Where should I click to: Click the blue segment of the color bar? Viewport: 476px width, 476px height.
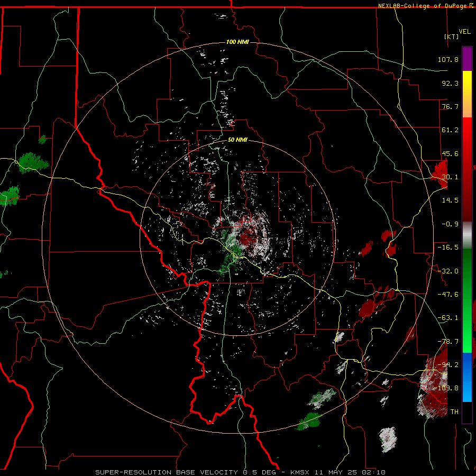[467, 377]
